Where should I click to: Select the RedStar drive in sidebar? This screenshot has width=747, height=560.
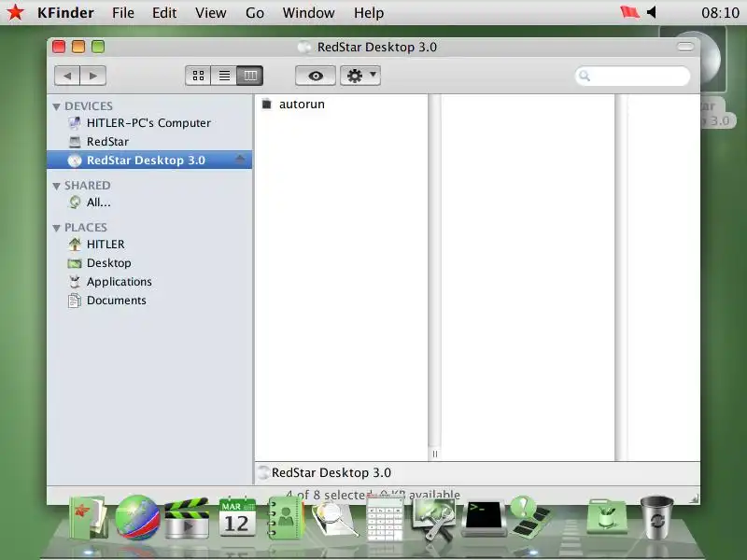[149, 142]
